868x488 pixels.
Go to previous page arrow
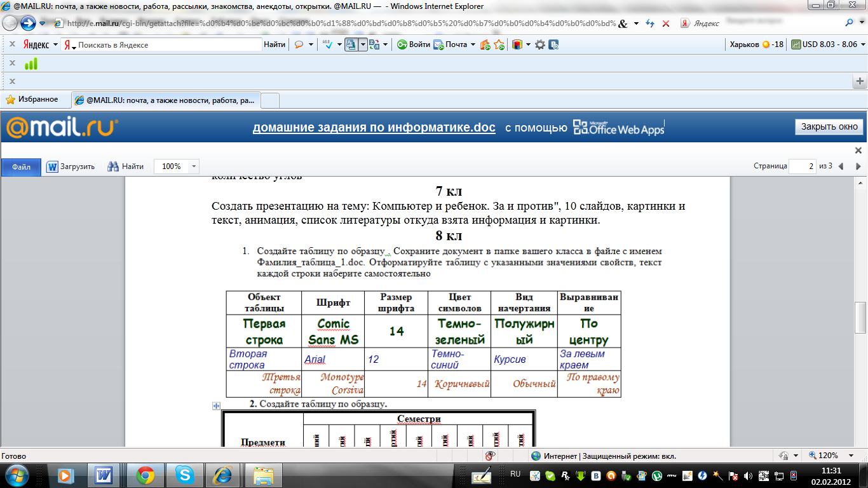841,166
